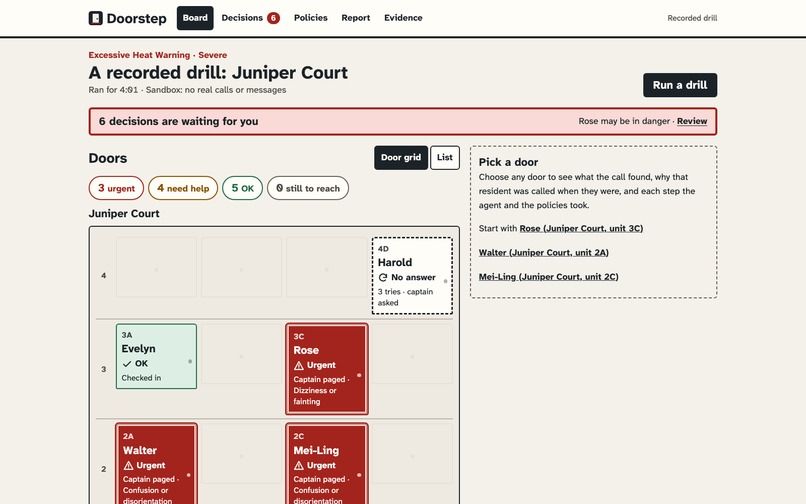Filter doors by 0 still to reach
Image resolution: width=806 pixels, height=504 pixels.
tap(308, 188)
